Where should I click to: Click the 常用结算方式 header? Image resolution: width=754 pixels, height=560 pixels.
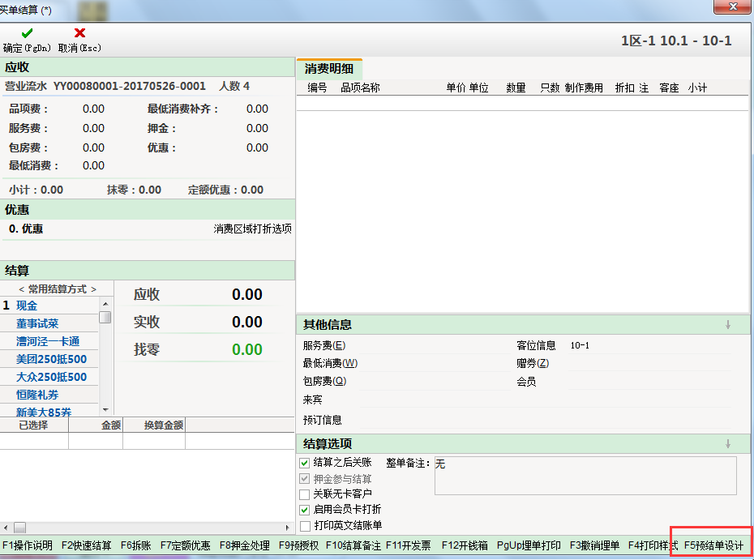coord(58,289)
